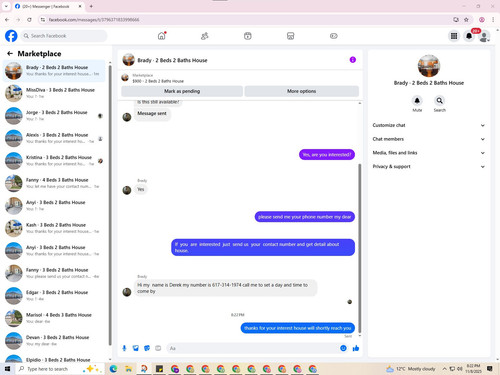Open the Marisol - 4 Beds 3 Baths conversation
500x375 pixels.
54,318
